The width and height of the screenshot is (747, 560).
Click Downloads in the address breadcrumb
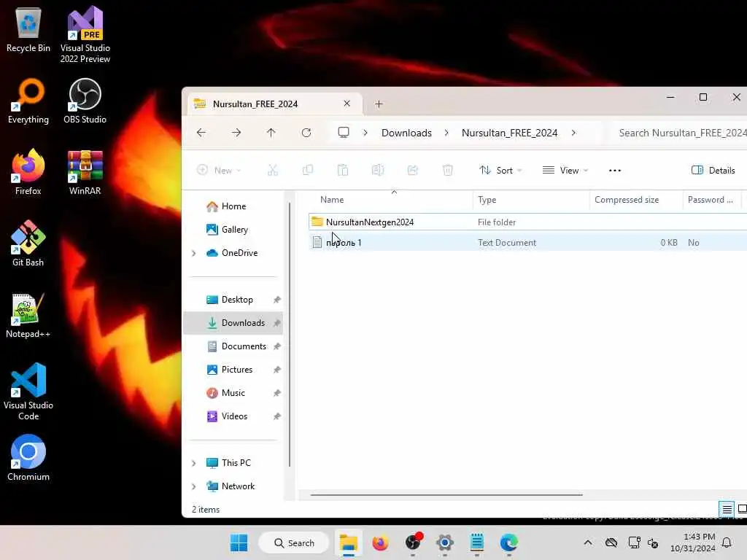(406, 133)
